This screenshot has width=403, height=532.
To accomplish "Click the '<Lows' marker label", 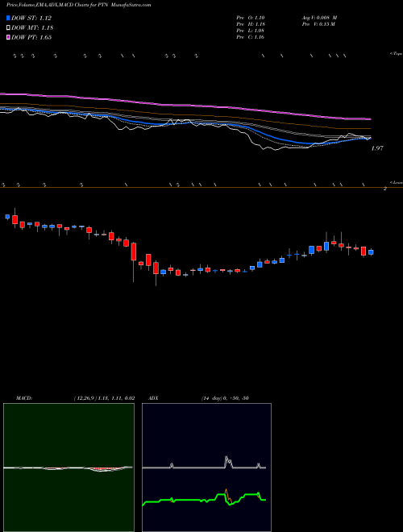I will (397, 182).
